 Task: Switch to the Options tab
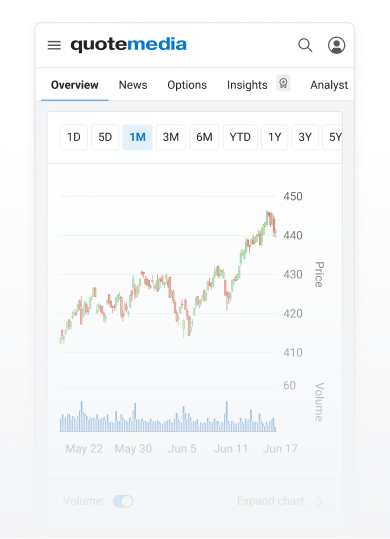click(x=187, y=85)
